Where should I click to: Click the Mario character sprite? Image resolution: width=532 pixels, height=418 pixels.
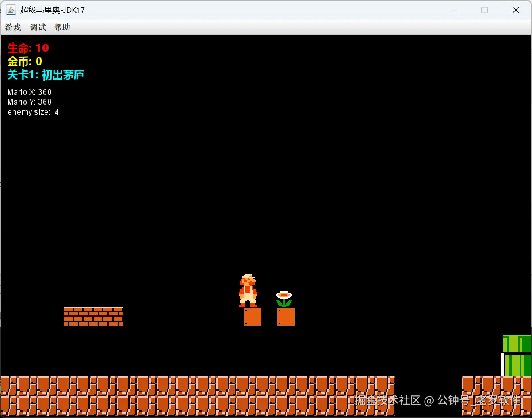[x=248, y=290]
